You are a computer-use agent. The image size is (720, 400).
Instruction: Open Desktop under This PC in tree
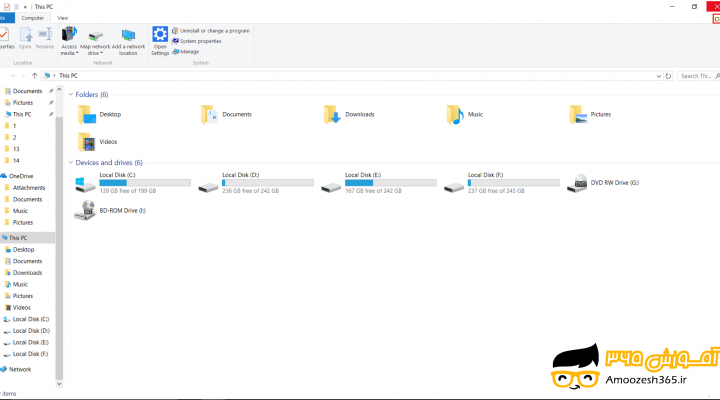(23, 250)
